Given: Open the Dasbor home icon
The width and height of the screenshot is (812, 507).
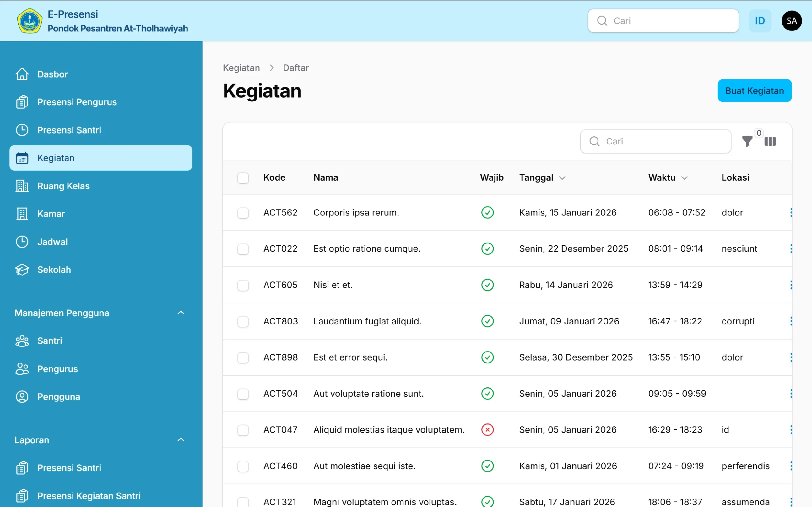Looking at the screenshot, I should [x=22, y=74].
